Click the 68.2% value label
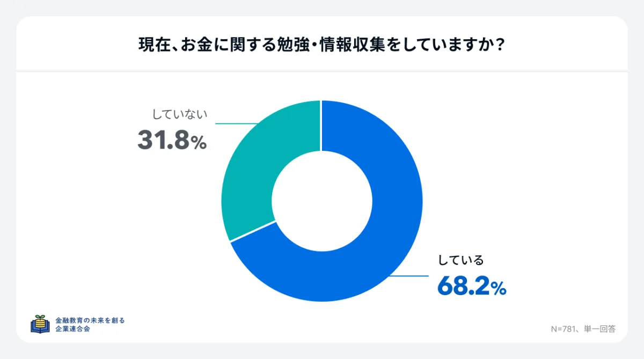 click(472, 287)
